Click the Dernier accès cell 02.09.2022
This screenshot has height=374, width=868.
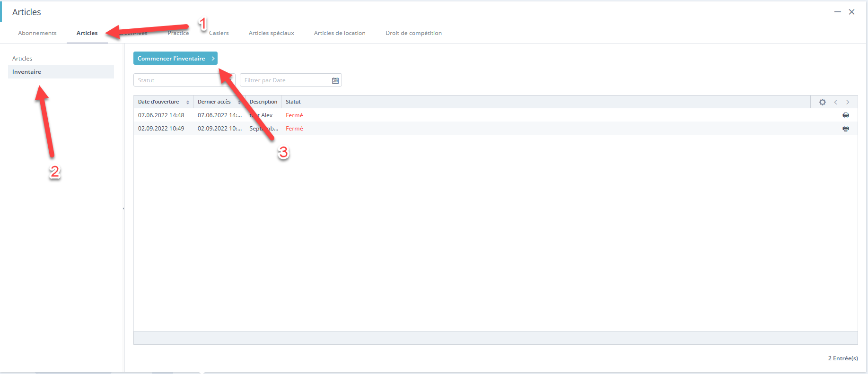coord(219,129)
